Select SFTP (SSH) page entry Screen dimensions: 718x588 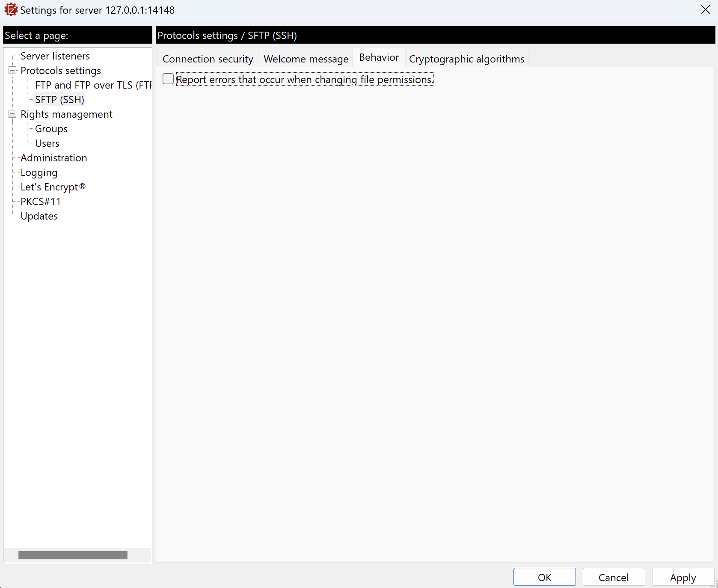click(59, 100)
